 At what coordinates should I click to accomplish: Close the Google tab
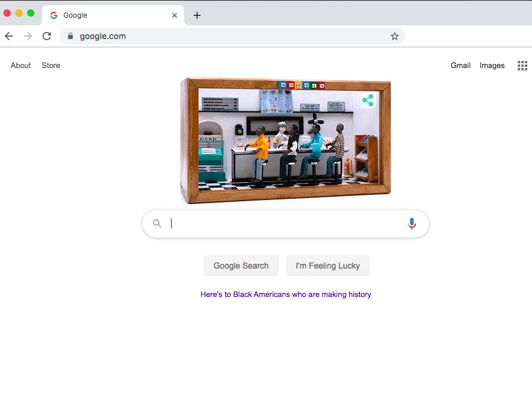175,15
